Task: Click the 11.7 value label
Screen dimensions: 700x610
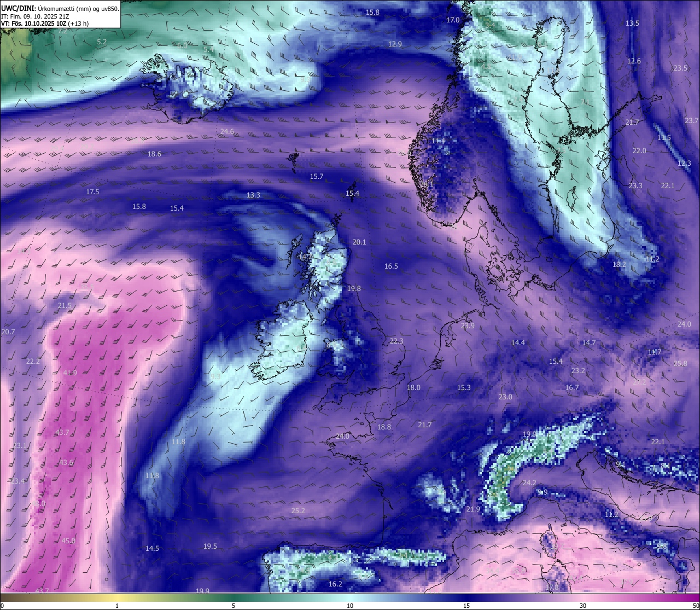Action: pyautogui.click(x=654, y=352)
